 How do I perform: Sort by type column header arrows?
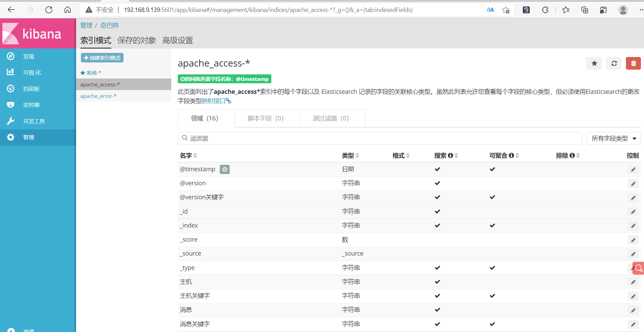357,156
